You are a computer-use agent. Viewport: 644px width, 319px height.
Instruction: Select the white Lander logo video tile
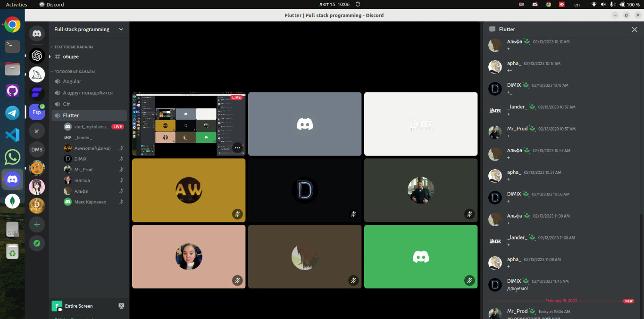[421, 124]
